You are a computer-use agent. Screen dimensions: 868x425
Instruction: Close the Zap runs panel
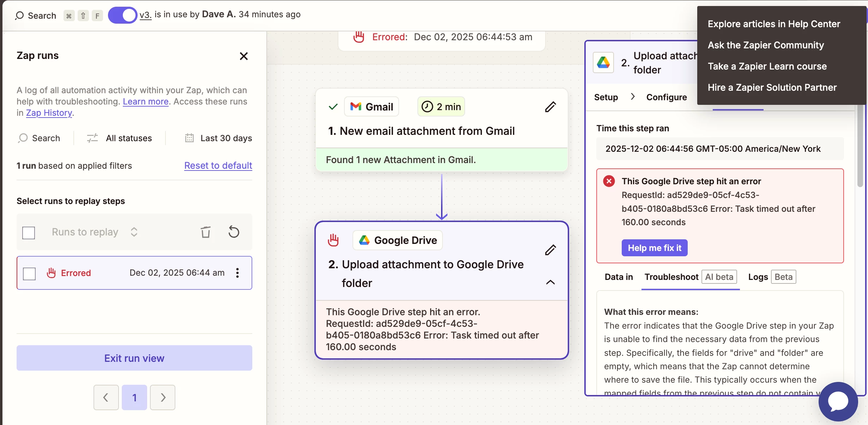pyautogui.click(x=243, y=56)
